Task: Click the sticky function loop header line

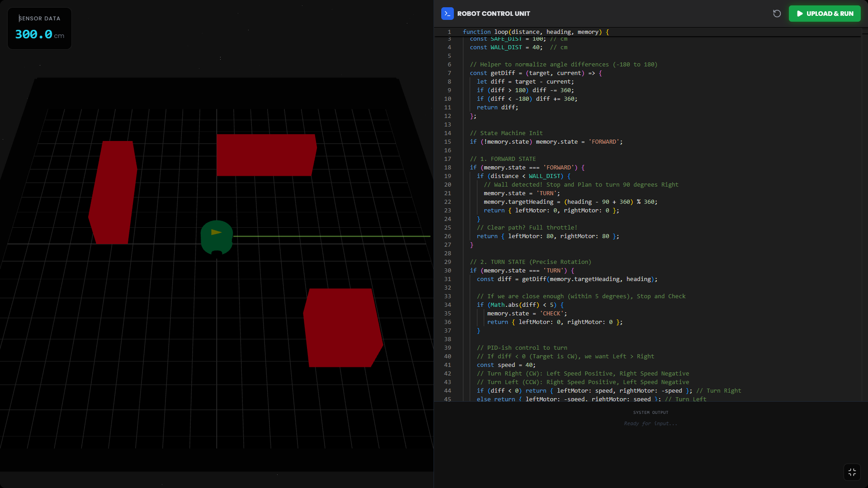Action: 536,32
